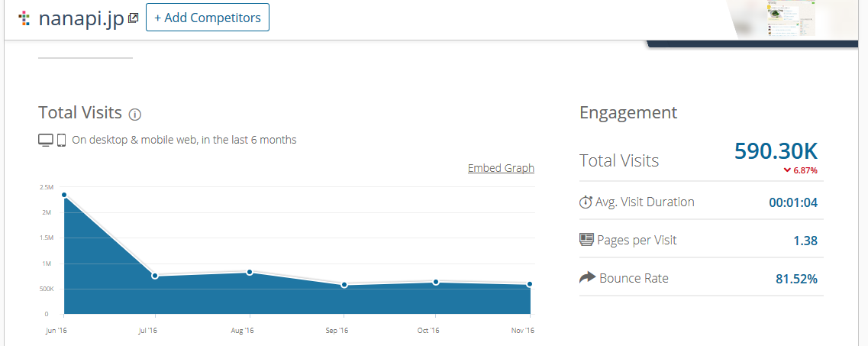Click the mobile phone icon

pyautogui.click(x=61, y=140)
